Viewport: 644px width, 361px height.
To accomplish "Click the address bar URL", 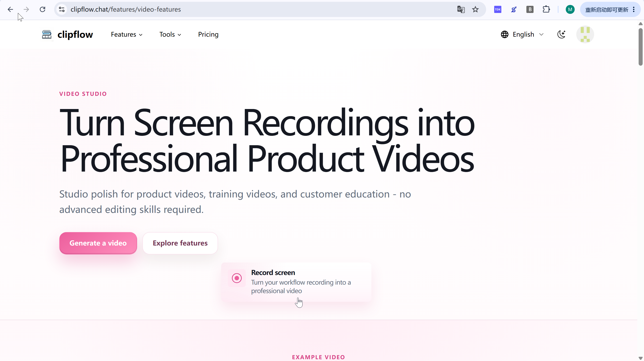I will pyautogui.click(x=125, y=9).
